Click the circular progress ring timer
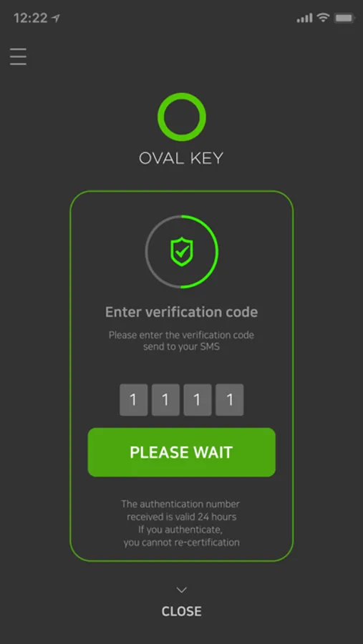 point(182,252)
